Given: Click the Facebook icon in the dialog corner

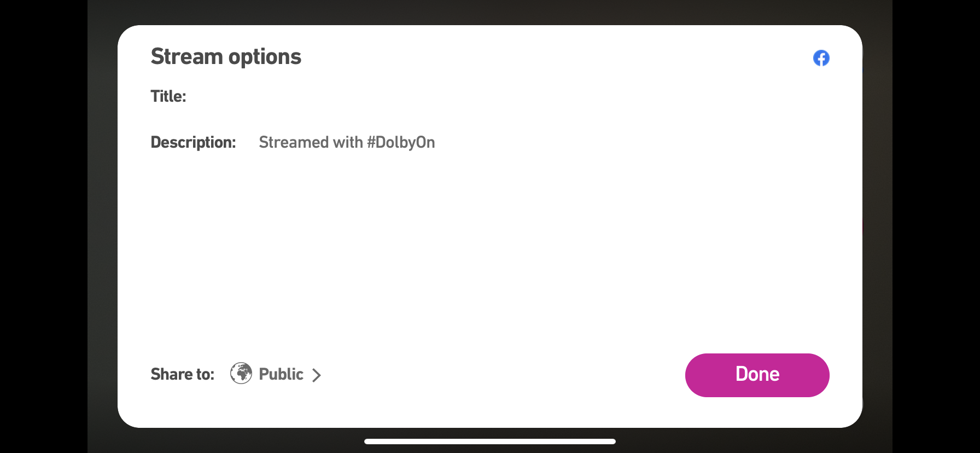Looking at the screenshot, I should [x=821, y=58].
